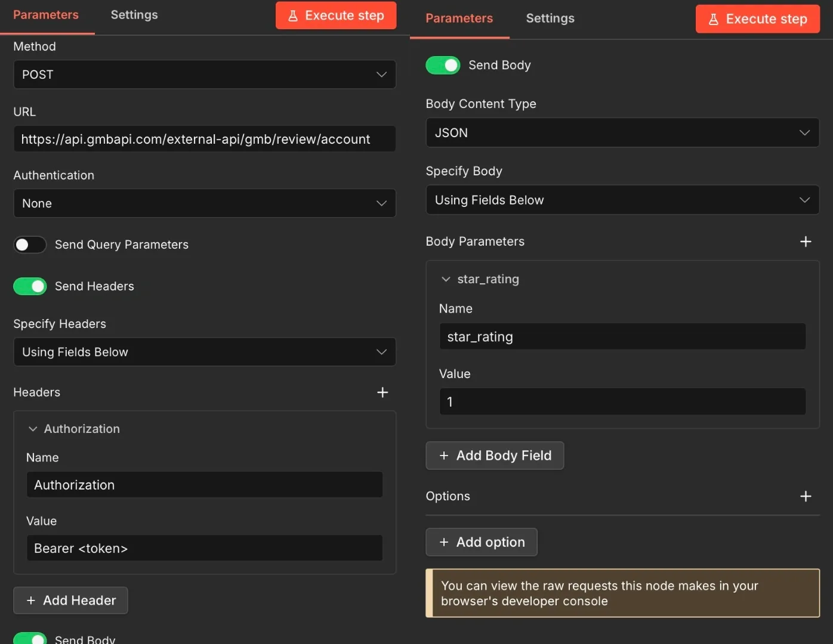833x644 pixels.
Task: Click plus icon next to Headers
Action: [382, 392]
